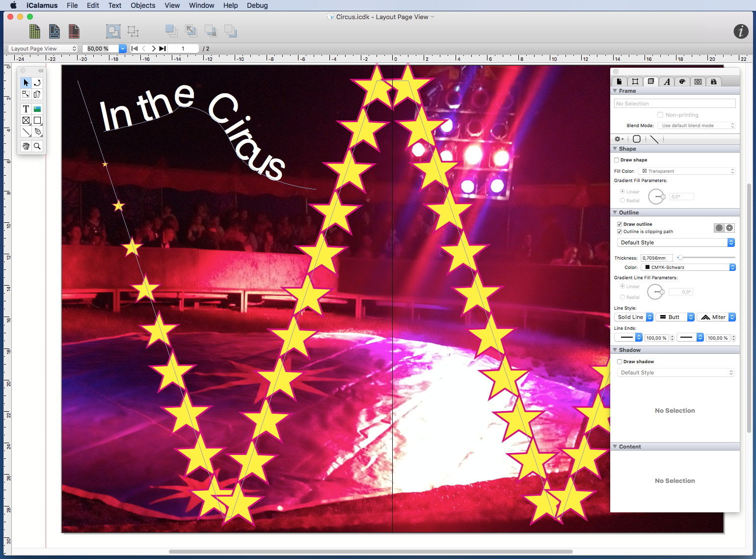Collapse the Shadow section triangle

615,350
